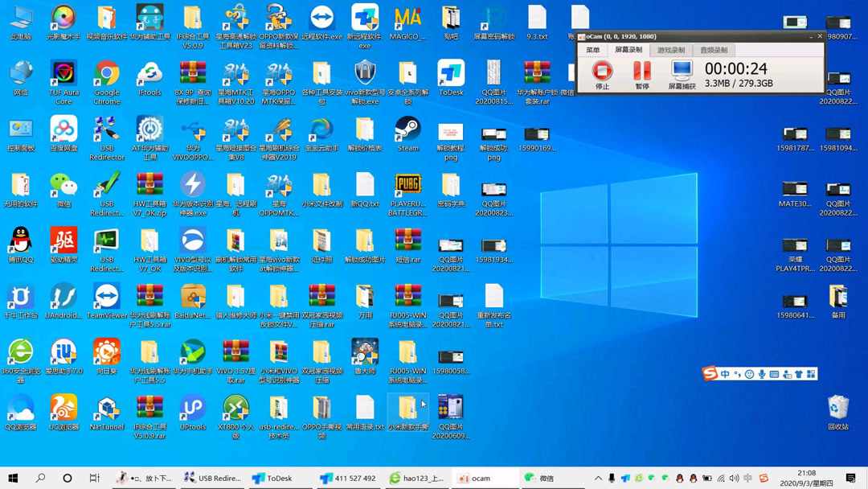Screen dimensions: 868x489
Task: Open the taskbar volume speaker icon
Action: pos(734,478)
